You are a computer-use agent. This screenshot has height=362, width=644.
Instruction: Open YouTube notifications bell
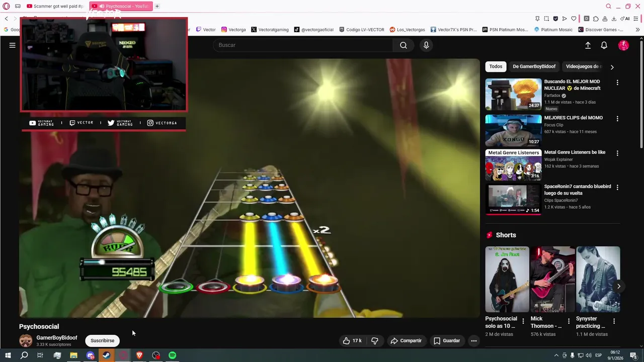[x=604, y=45]
